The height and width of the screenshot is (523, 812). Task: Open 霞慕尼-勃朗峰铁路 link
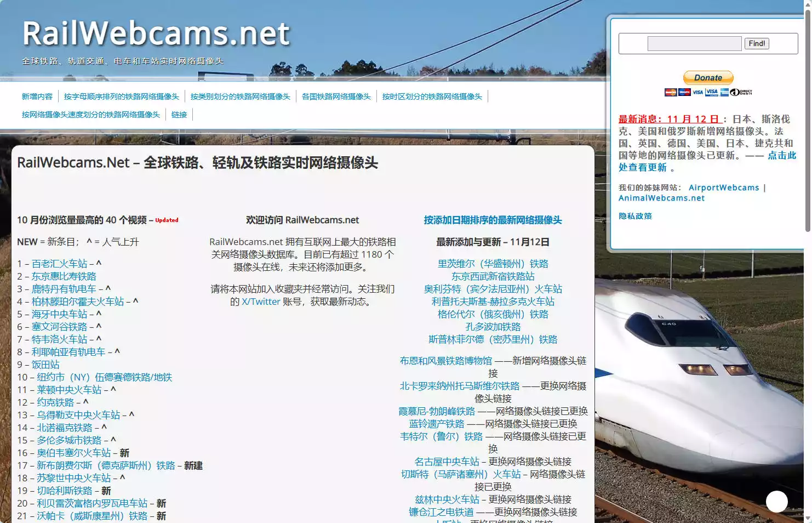coord(437,411)
